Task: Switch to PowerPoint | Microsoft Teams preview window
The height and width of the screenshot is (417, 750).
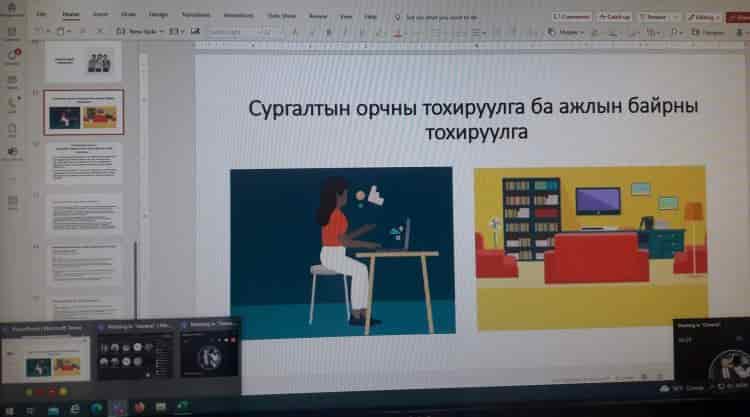Action: pos(45,355)
